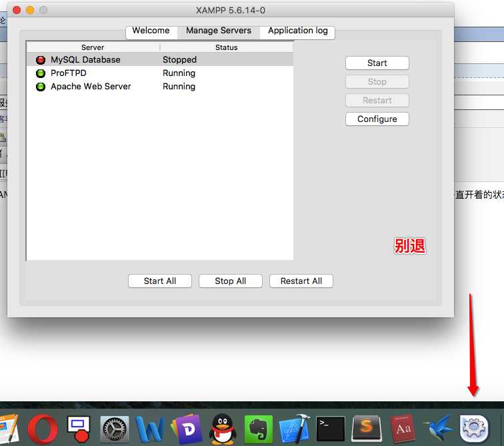Launch Xcode from the Dock
The height and width of the screenshot is (446, 504).
295,429
